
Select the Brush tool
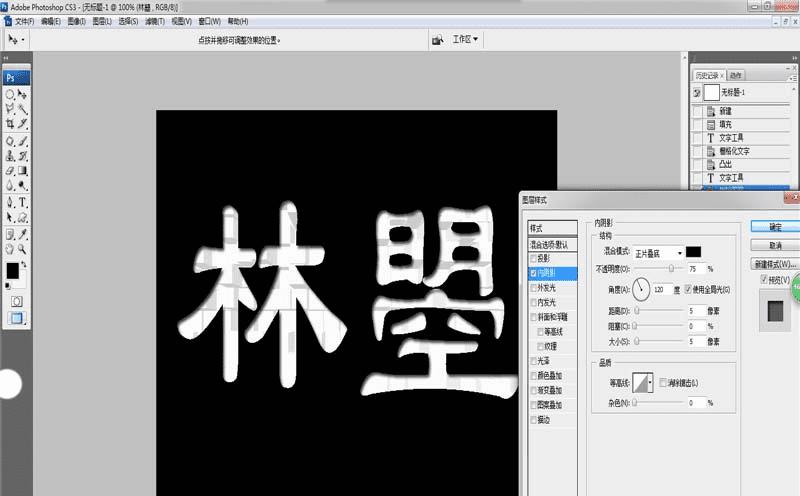click(x=22, y=141)
